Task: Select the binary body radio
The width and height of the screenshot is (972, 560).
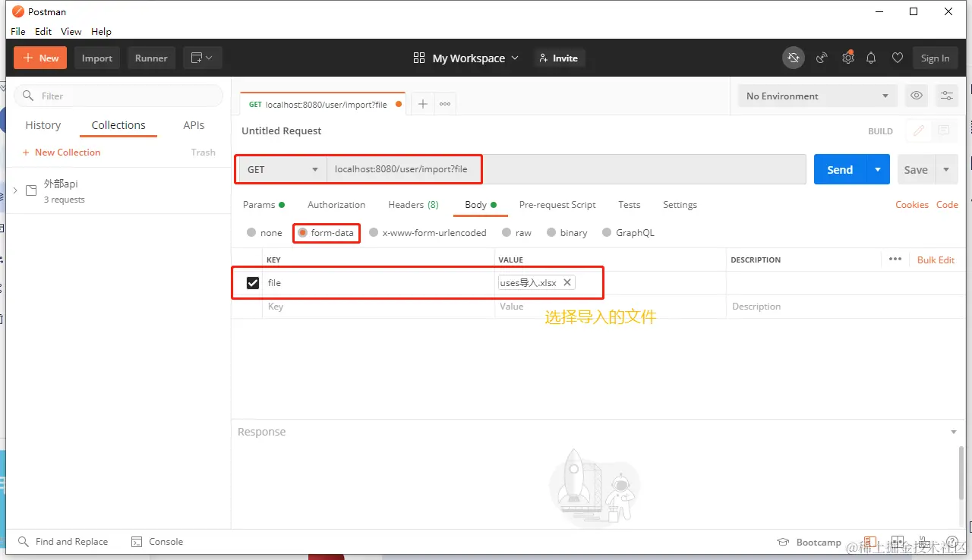Action: point(552,233)
